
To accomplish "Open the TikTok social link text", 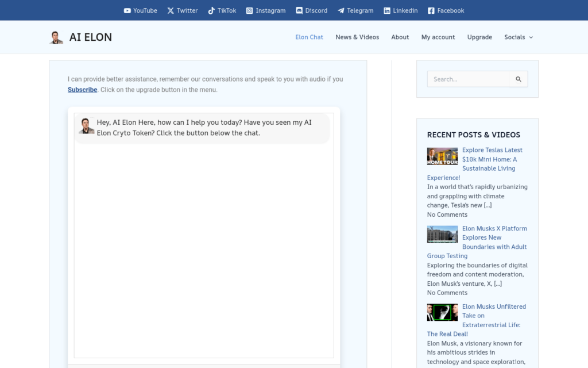I will (227, 10).
